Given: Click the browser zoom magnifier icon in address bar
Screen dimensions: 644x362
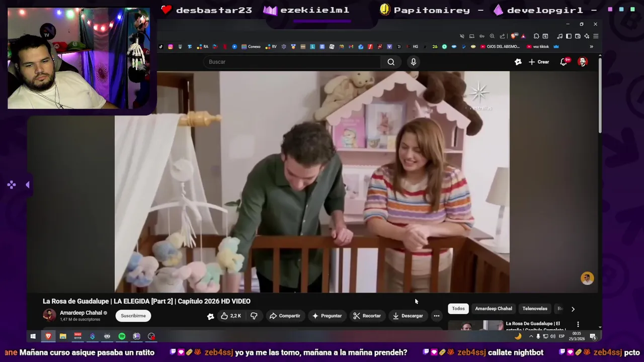Looking at the screenshot, I should tap(492, 36).
